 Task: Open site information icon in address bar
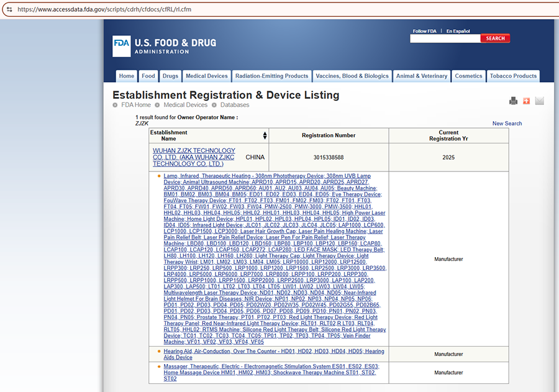point(9,9)
